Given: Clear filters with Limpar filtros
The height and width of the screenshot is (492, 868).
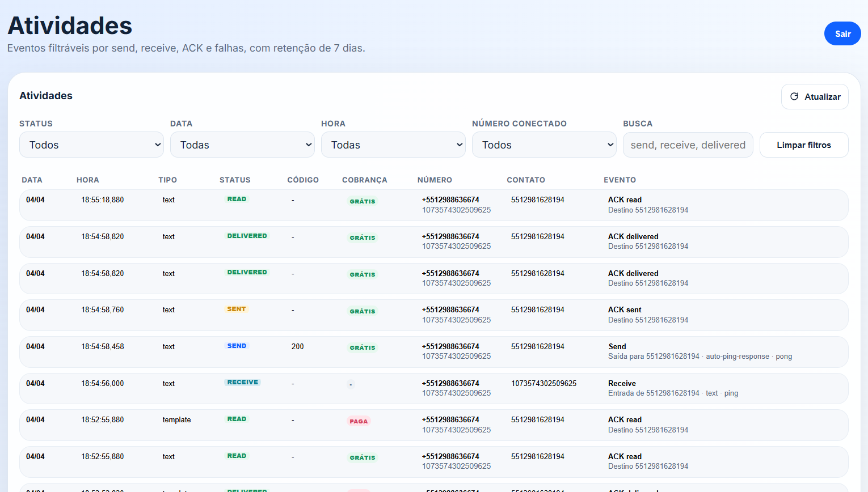Looking at the screenshot, I should (x=803, y=145).
